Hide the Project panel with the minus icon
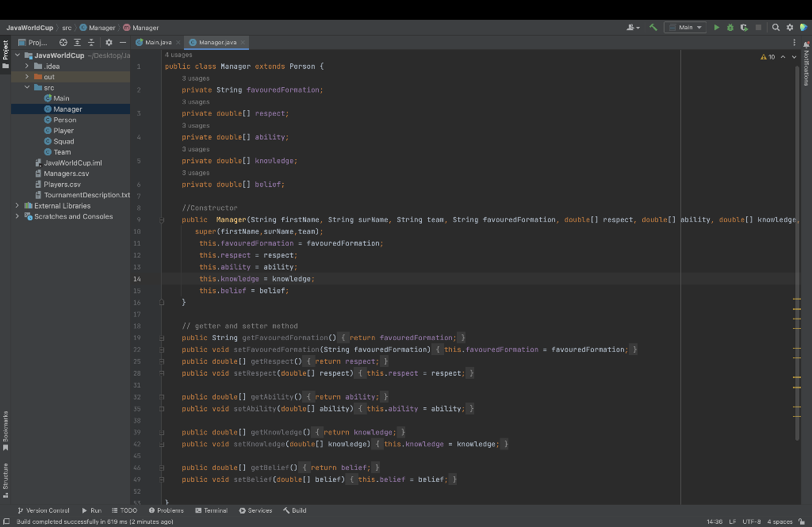 123,43
